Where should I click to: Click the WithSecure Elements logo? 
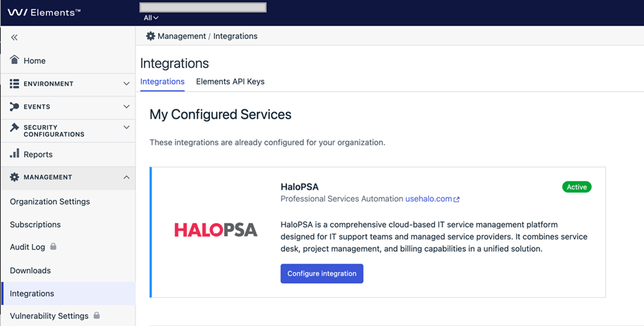pos(44,12)
